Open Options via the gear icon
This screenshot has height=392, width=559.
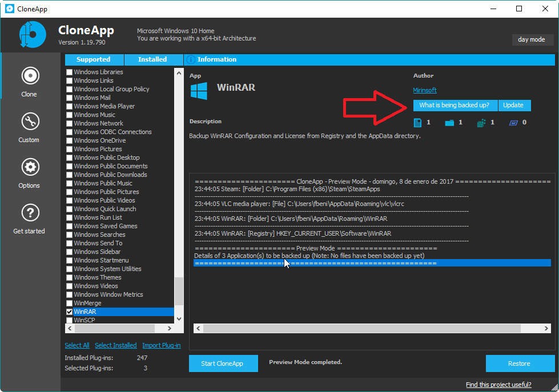tap(29, 167)
